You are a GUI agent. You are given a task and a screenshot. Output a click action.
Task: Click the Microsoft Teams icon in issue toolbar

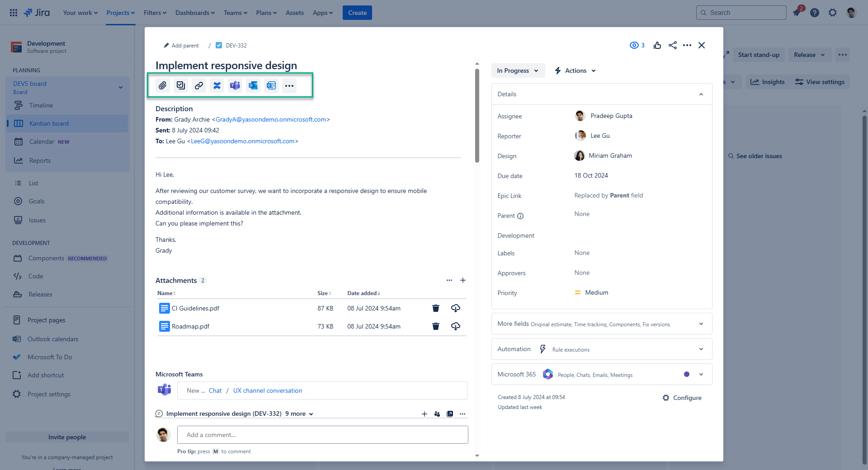click(x=235, y=85)
